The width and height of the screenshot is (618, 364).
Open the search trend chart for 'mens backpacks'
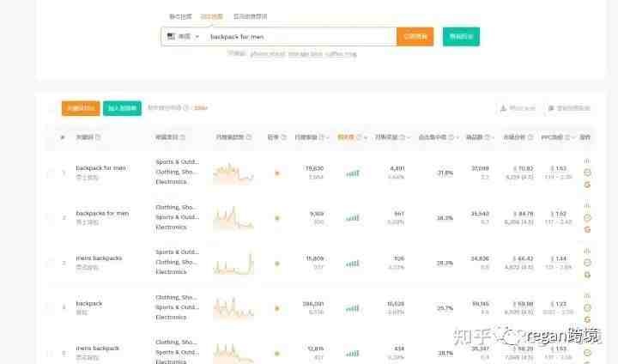point(233,263)
